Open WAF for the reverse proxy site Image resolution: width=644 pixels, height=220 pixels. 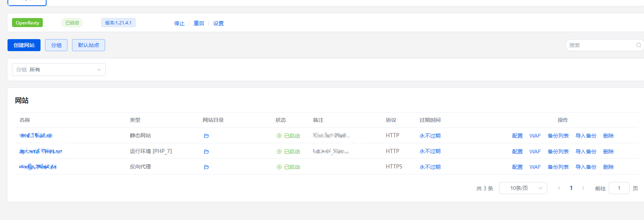click(535, 167)
